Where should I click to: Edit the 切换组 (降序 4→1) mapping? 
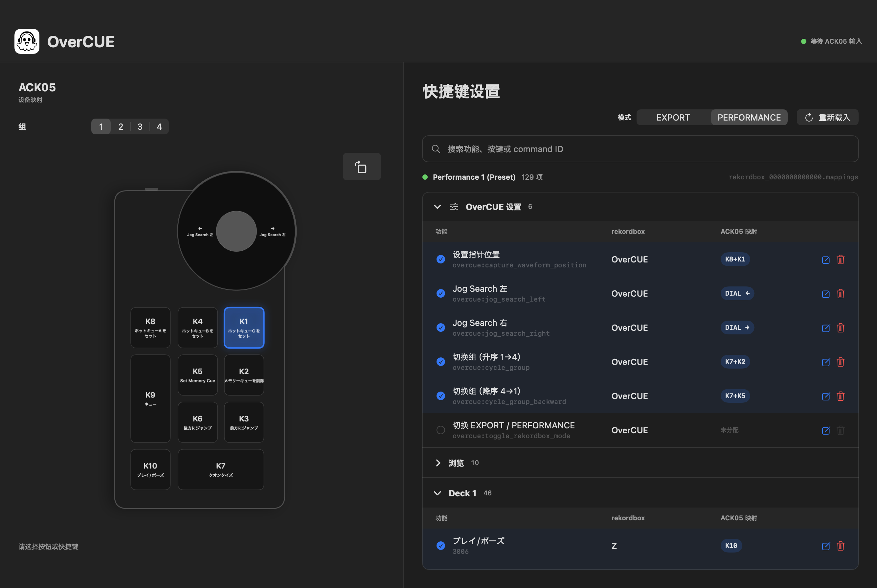pos(826,396)
